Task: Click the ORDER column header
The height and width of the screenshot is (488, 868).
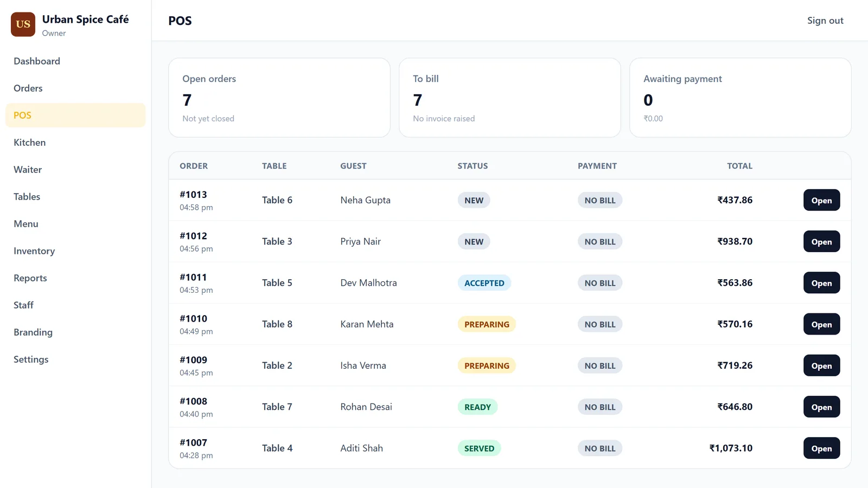Action: (194, 166)
